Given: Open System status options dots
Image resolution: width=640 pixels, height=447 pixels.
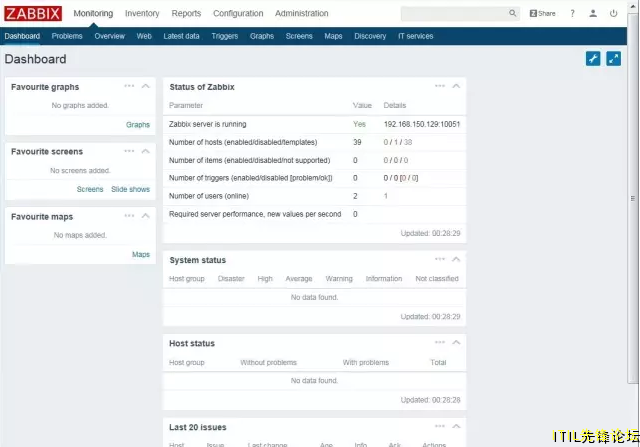Looking at the screenshot, I should [440, 259].
